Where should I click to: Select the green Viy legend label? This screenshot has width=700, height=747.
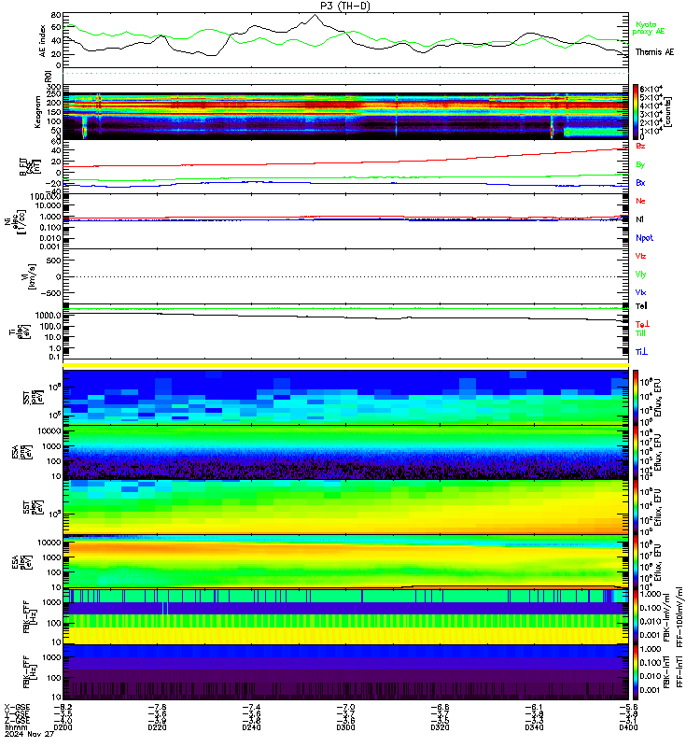640,275
